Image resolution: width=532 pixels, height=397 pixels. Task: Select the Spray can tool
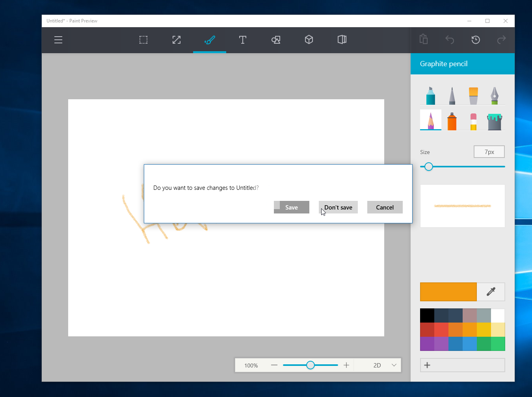(x=452, y=121)
